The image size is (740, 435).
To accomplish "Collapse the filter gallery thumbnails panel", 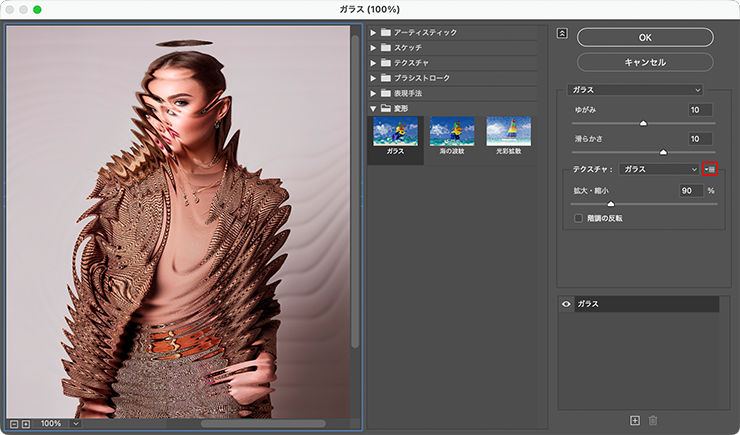I will click(562, 33).
